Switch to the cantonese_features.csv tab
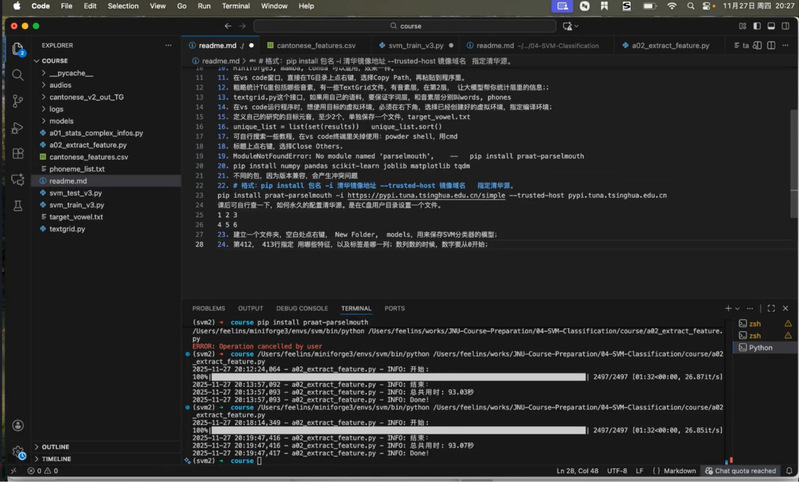 coord(315,45)
